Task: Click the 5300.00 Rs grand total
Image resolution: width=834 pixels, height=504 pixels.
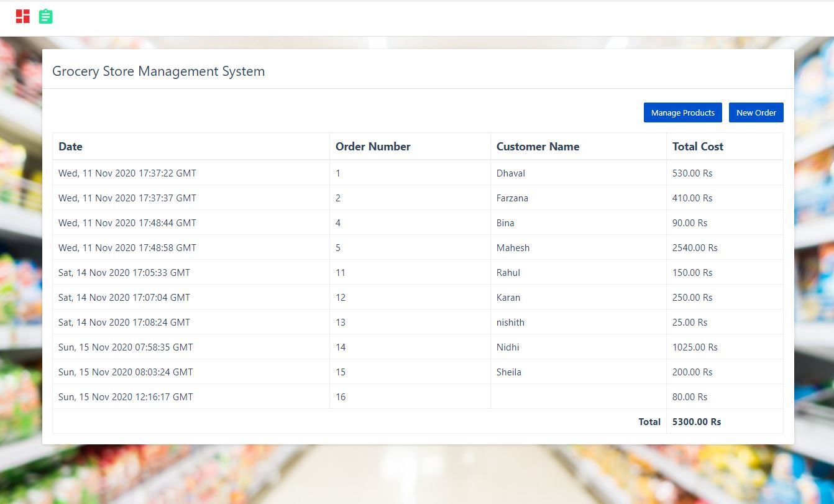Action: point(697,422)
